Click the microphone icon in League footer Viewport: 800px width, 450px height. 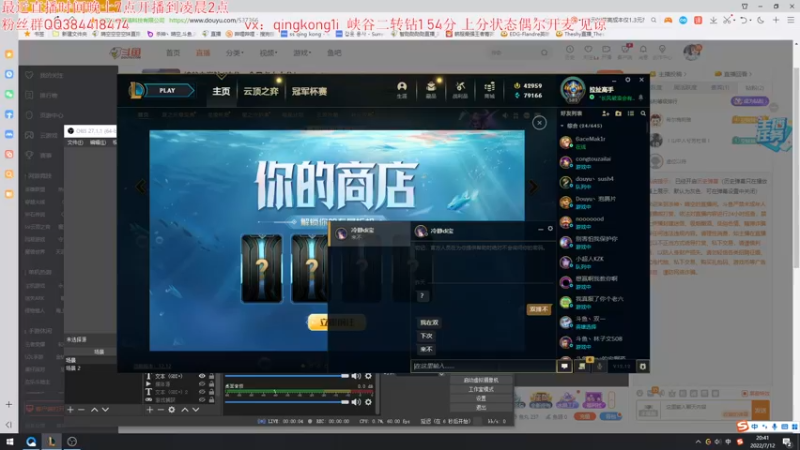[600, 366]
